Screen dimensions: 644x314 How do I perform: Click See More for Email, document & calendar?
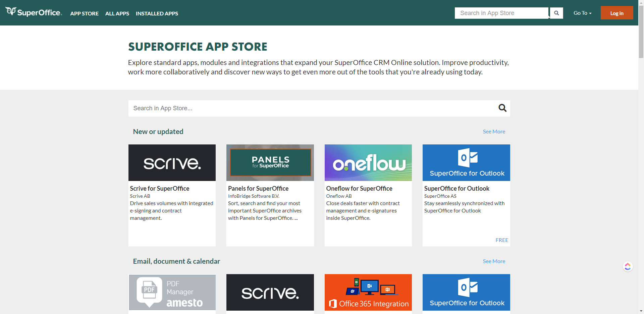pyautogui.click(x=494, y=261)
